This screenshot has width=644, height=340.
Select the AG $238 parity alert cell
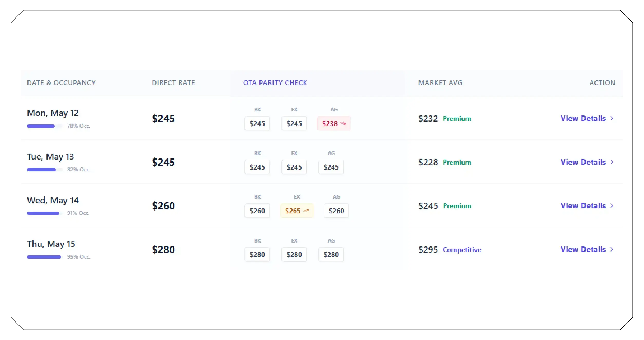click(x=334, y=124)
